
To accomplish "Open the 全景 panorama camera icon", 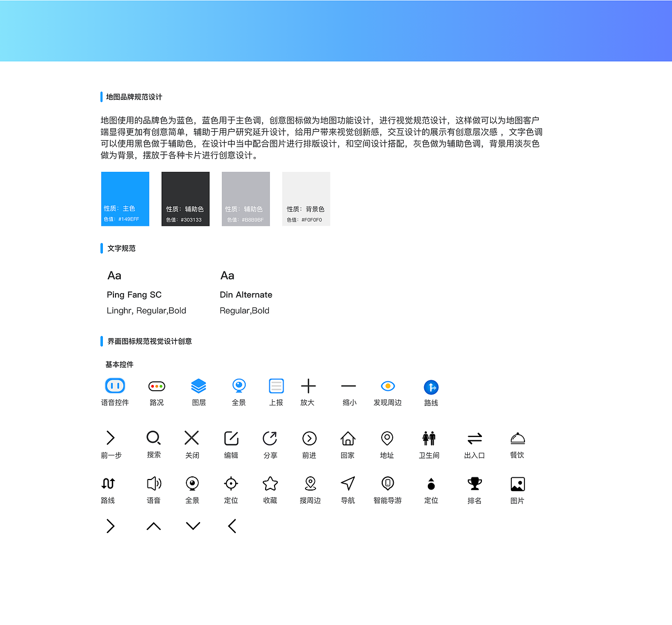I will point(239,386).
